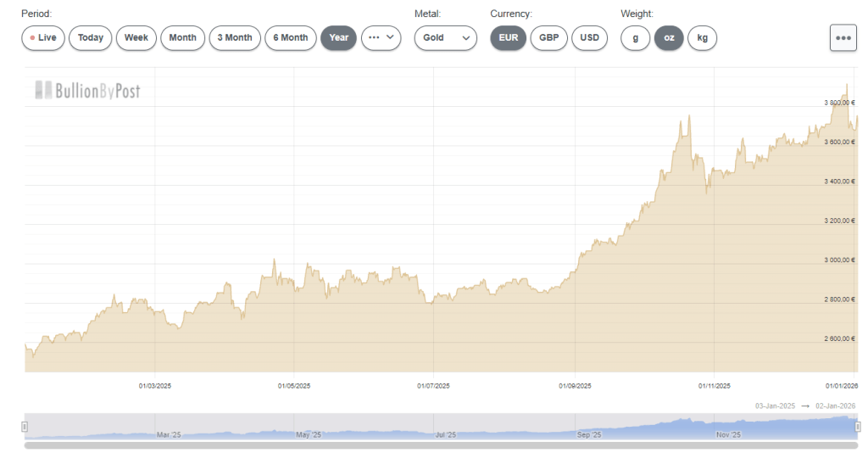Viewport: 868px width, 453px height.
Task: Set currency to USD
Action: (589, 38)
